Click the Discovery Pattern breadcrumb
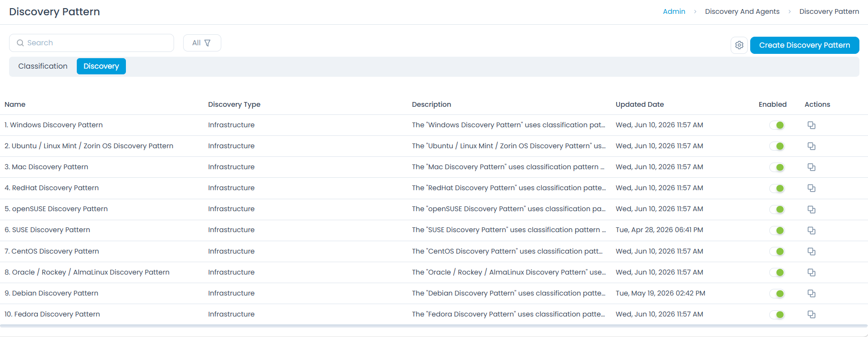 pos(829,11)
